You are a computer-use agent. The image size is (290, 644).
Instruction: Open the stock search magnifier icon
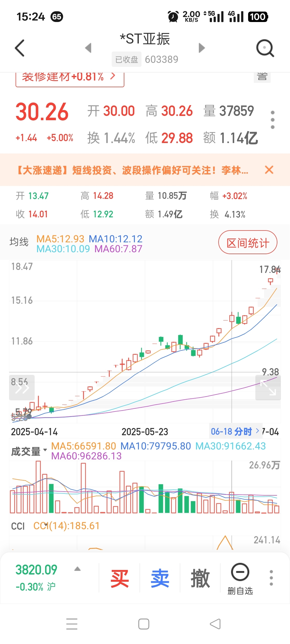265,48
